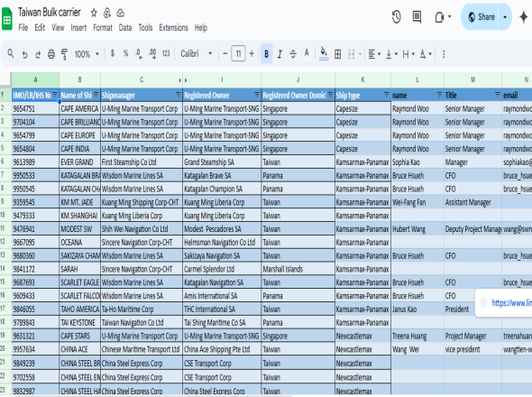This screenshot has width=532, height=397.
Task: Open the Gemini sparkle icon
Action: point(524,16)
